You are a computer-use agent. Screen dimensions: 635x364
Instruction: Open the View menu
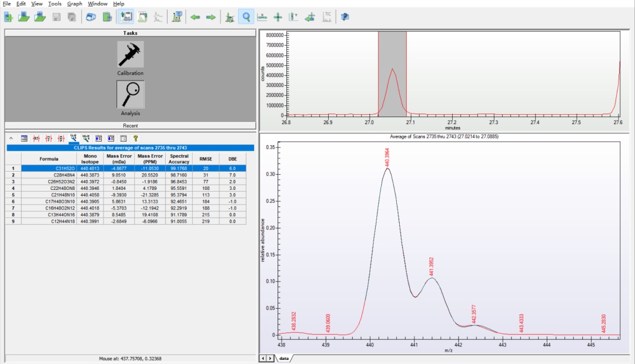[x=37, y=4]
